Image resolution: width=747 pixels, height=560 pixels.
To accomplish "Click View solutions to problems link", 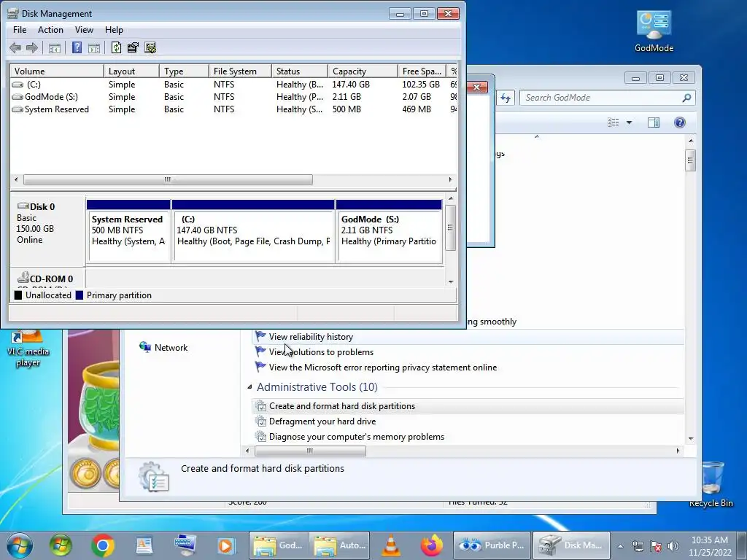I will (x=321, y=352).
